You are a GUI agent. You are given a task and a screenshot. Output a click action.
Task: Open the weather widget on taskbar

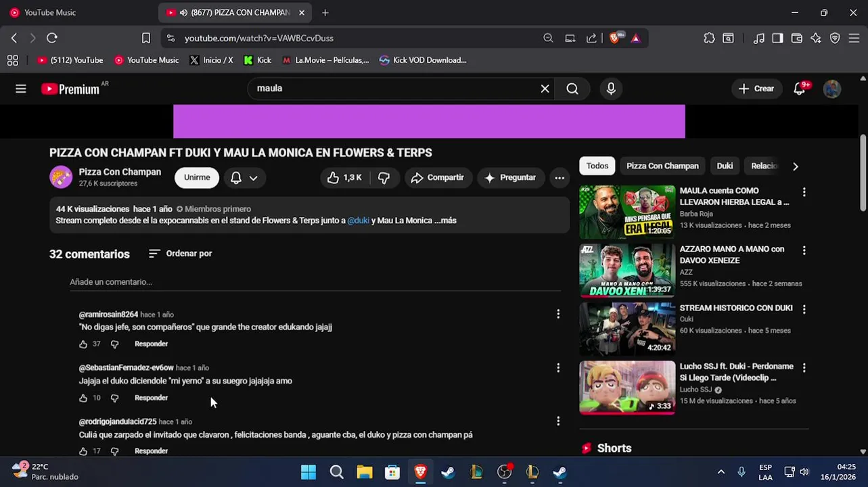[44, 471]
